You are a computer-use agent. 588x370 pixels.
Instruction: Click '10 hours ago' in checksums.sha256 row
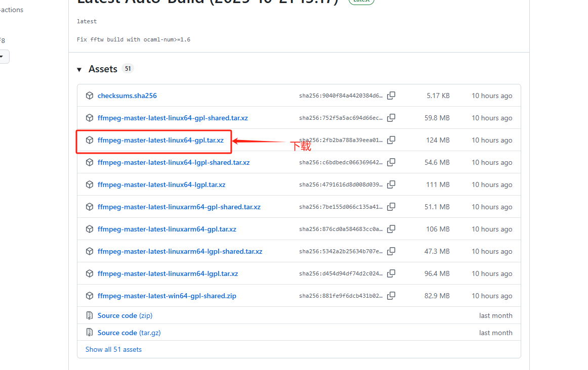(492, 96)
